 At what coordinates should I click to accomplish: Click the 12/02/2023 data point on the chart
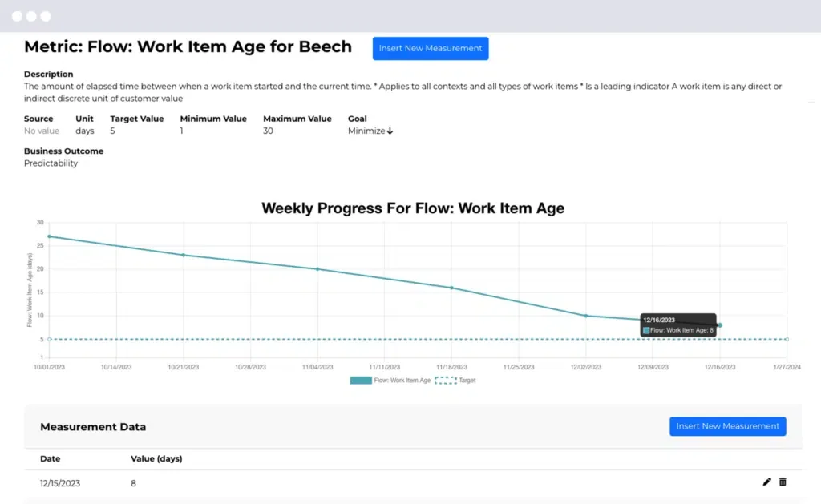click(586, 316)
